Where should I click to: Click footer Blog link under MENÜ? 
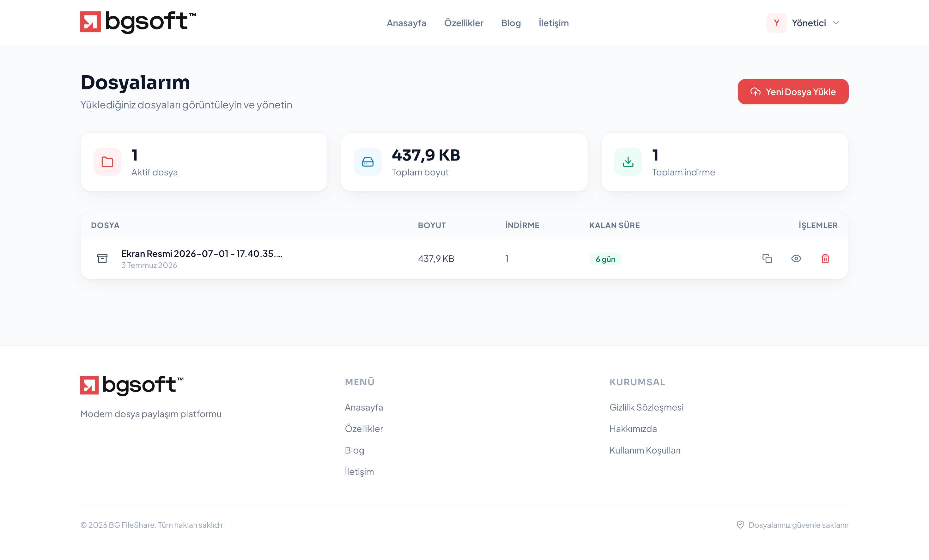[355, 450]
